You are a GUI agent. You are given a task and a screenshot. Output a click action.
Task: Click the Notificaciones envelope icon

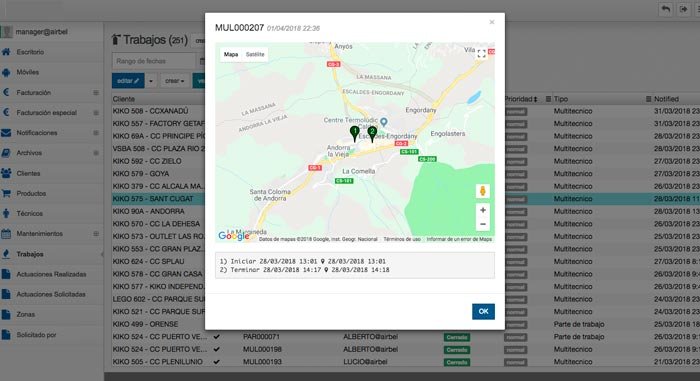point(6,133)
